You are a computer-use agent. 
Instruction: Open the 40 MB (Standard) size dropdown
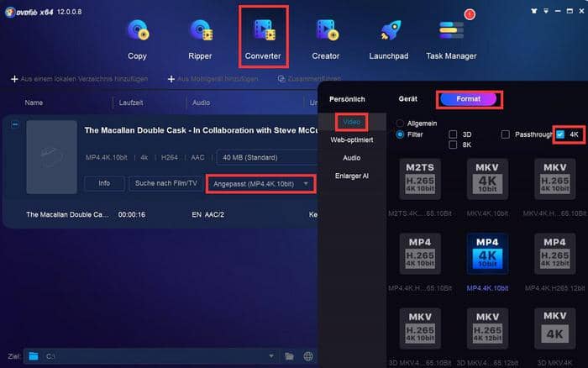click(267, 158)
